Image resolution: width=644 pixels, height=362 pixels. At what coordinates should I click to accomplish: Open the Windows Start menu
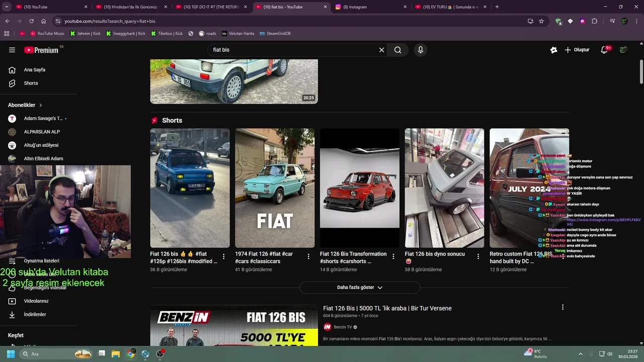click(11, 354)
